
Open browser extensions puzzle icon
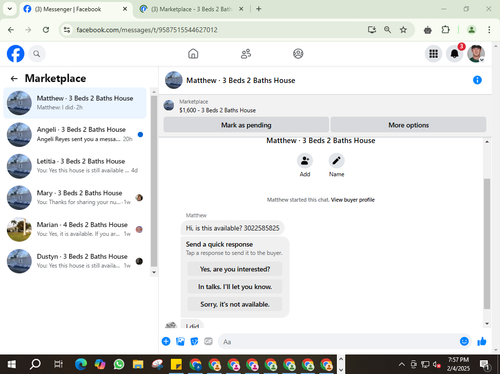[445, 30]
